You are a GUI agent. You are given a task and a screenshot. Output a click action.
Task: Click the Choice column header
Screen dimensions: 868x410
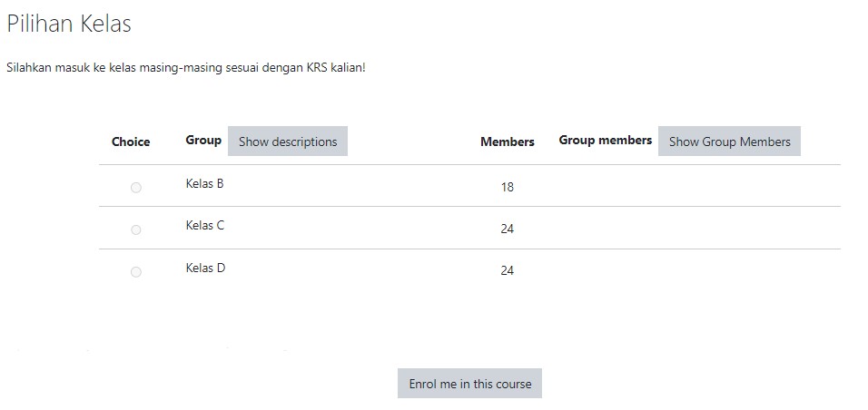coord(131,142)
